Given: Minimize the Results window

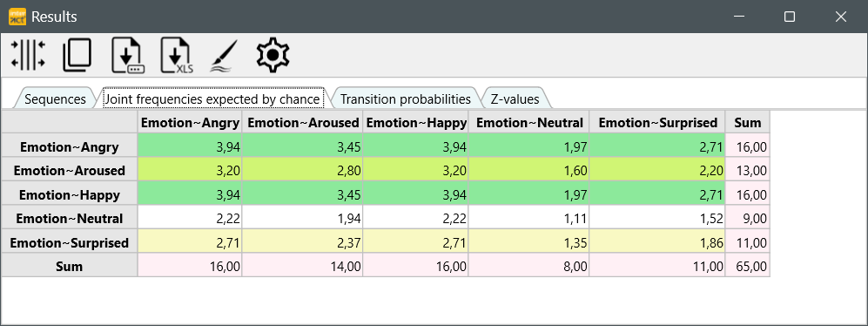Looking at the screenshot, I should tap(739, 17).
